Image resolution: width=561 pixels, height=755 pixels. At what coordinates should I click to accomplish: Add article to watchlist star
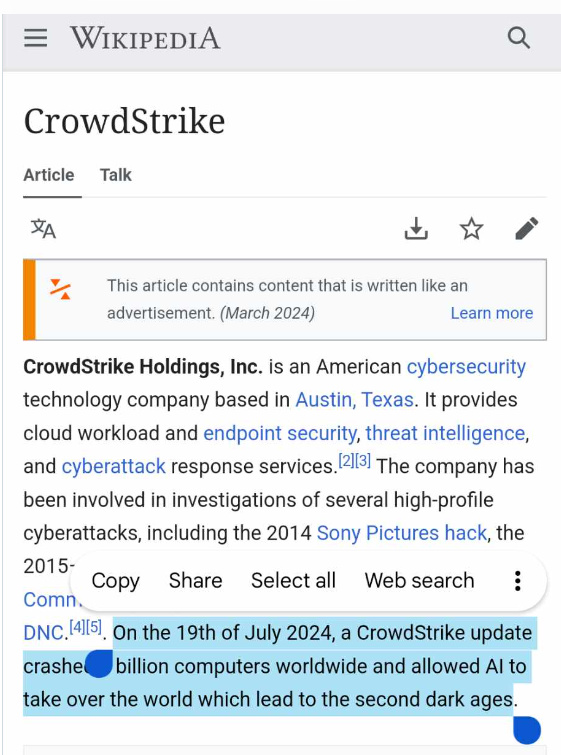click(x=471, y=228)
